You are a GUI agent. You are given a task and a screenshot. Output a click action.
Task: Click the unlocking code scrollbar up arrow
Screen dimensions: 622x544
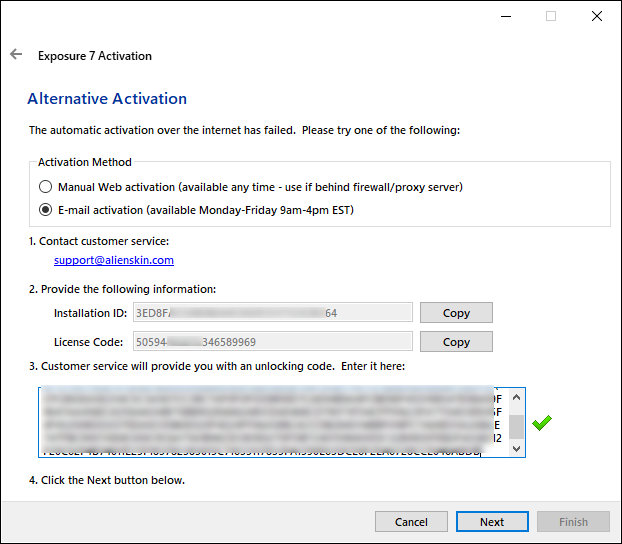point(516,397)
